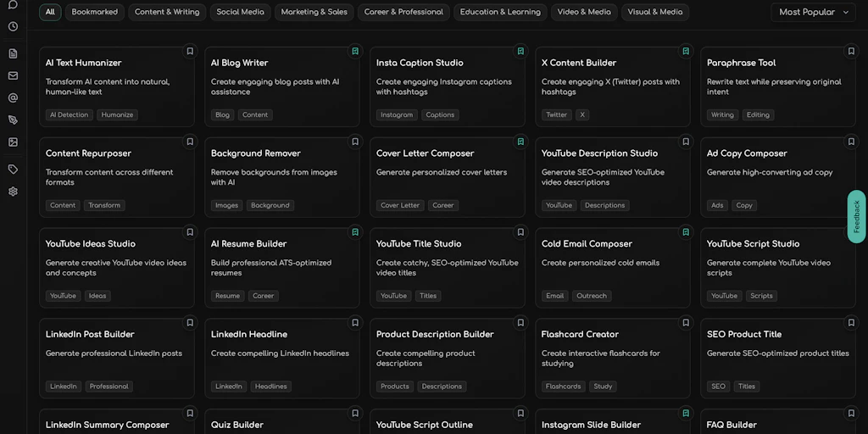
Task: Remove bookmark from Insta Caption Studio
Action: [520, 52]
